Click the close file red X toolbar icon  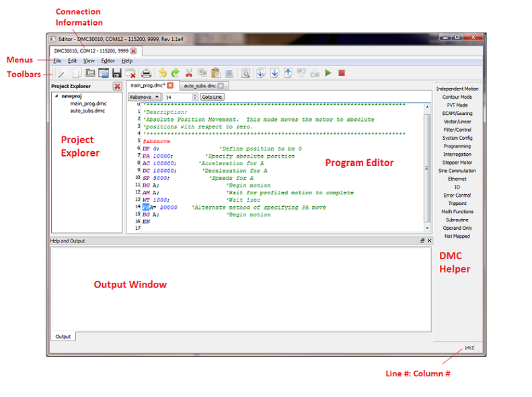pos(130,73)
